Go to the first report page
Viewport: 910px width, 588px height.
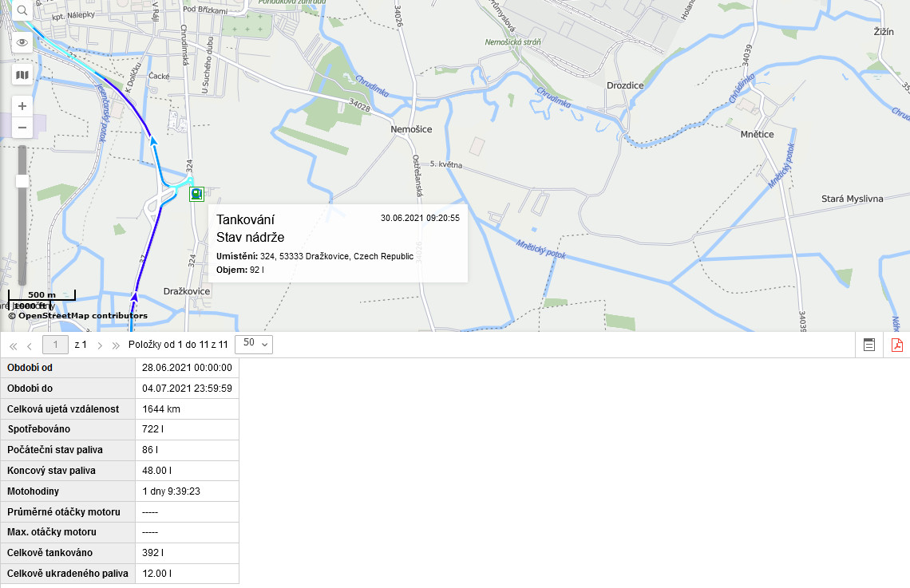[x=13, y=345]
